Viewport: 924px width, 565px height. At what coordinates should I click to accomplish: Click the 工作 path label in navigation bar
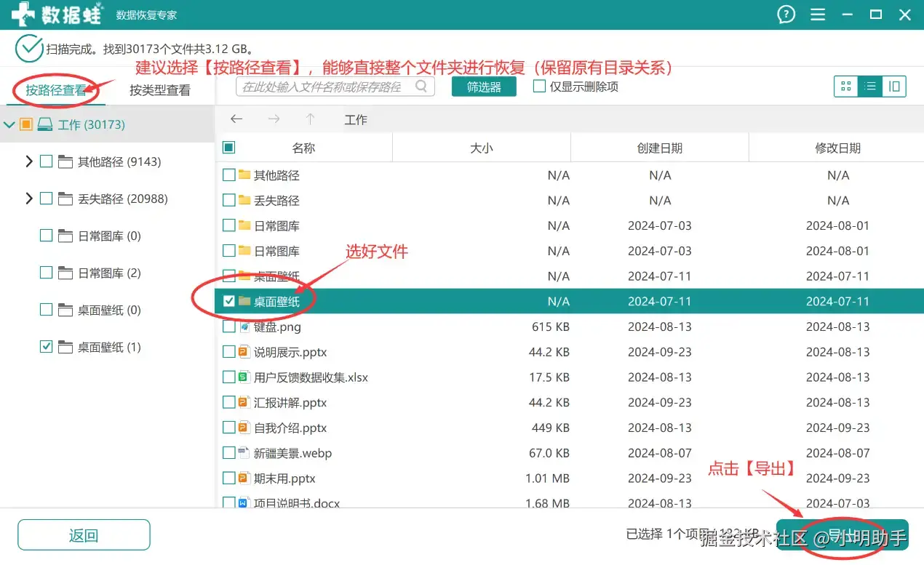[x=356, y=119]
